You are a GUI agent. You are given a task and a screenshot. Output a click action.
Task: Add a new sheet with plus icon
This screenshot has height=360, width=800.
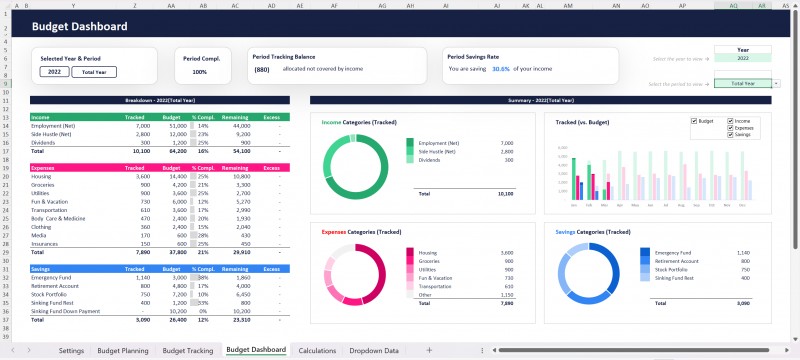(x=429, y=350)
